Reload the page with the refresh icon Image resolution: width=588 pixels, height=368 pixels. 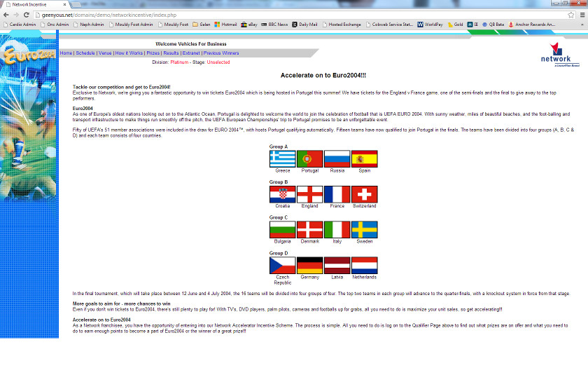click(x=27, y=15)
